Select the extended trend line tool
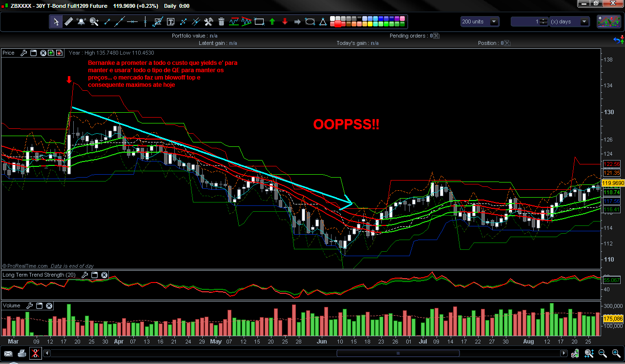 click(120, 21)
